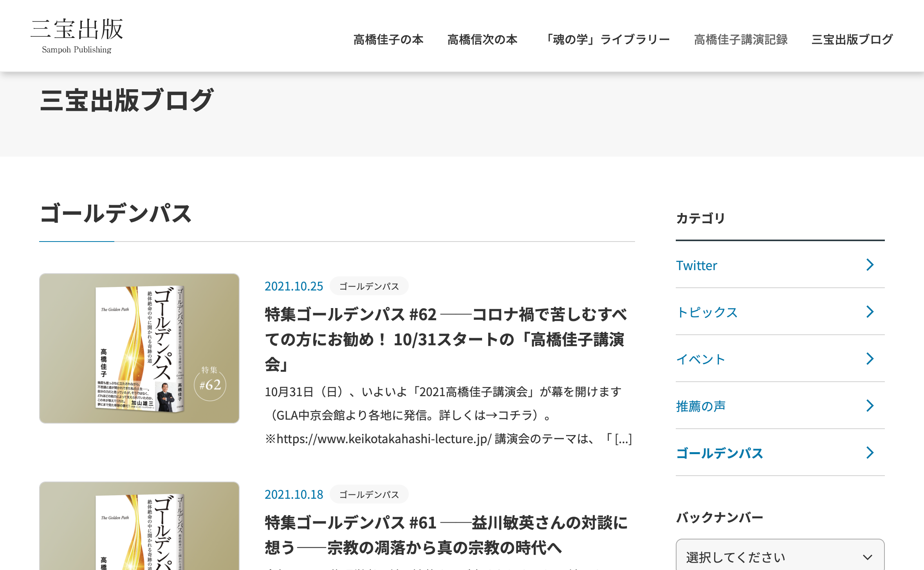Open article 特集ゴールデンパス #62 title
Screen dimensions: 924x570
pyautogui.click(x=446, y=339)
